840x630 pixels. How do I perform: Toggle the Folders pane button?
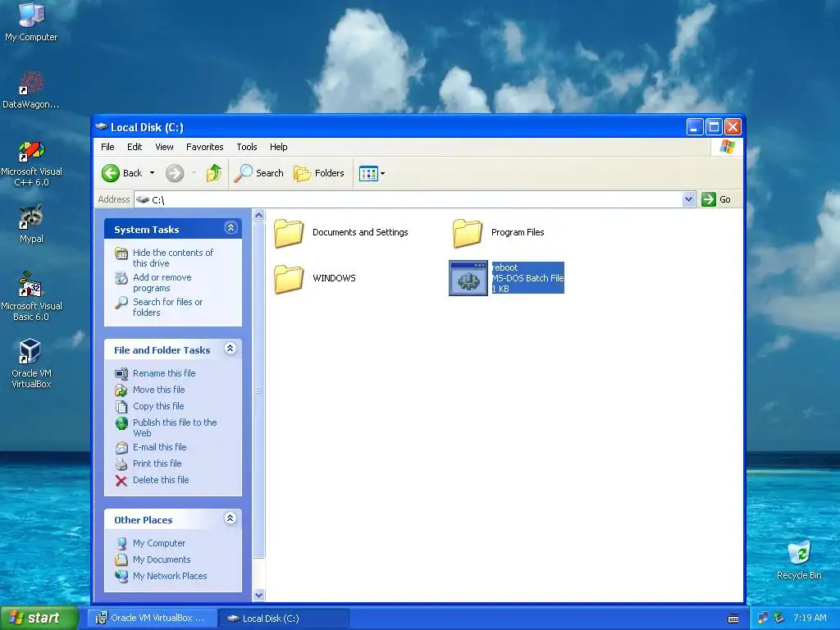click(x=319, y=173)
